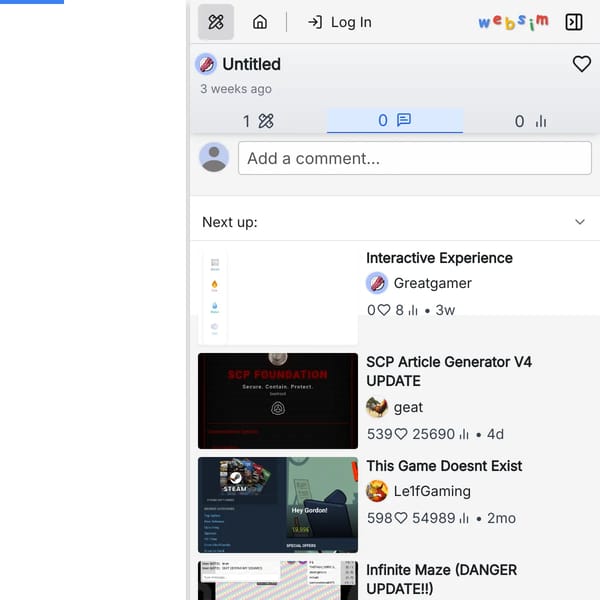The height and width of the screenshot is (600, 600).
Task: Open SCP Article Generator thumbnail
Action: click(x=278, y=401)
